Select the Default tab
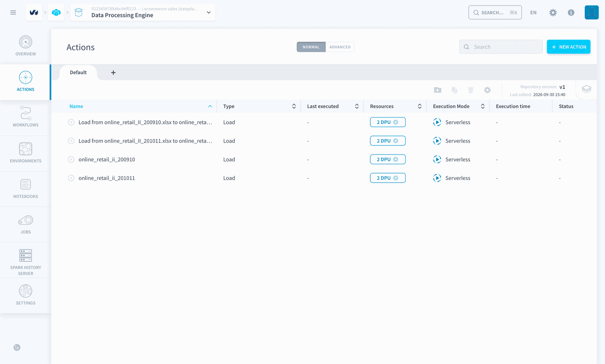This screenshot has width=605, height=364. [78, 73]
